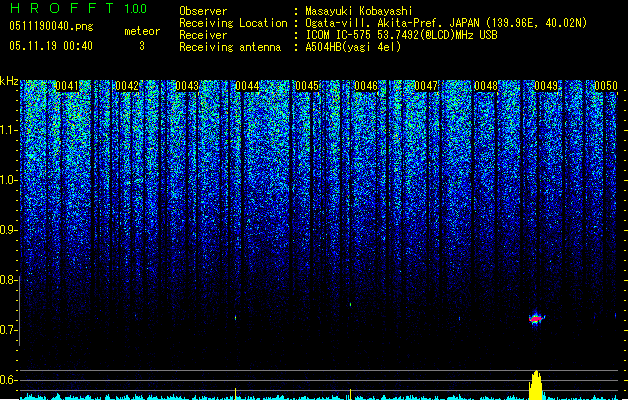
Task: Click the 0.9 kHz axis tick
Action: coord(9,230)
